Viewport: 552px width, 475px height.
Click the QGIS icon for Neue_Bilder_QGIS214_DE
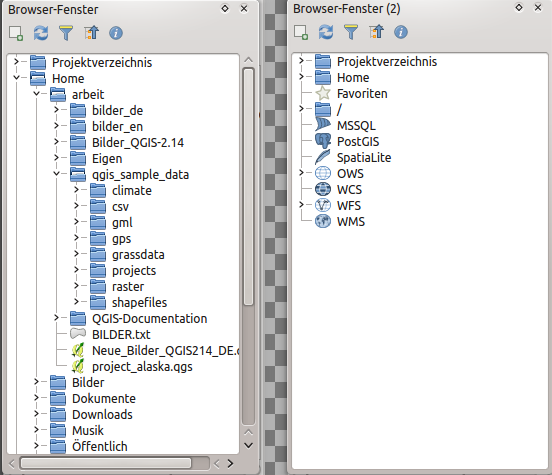pyautogui.click(x=78, y=350)
